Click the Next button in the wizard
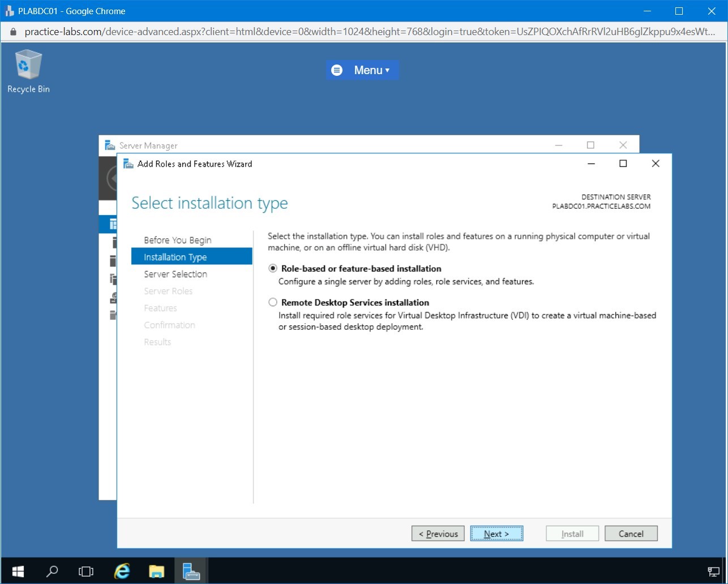Viewport: 728px width, 584px height. 496,534
